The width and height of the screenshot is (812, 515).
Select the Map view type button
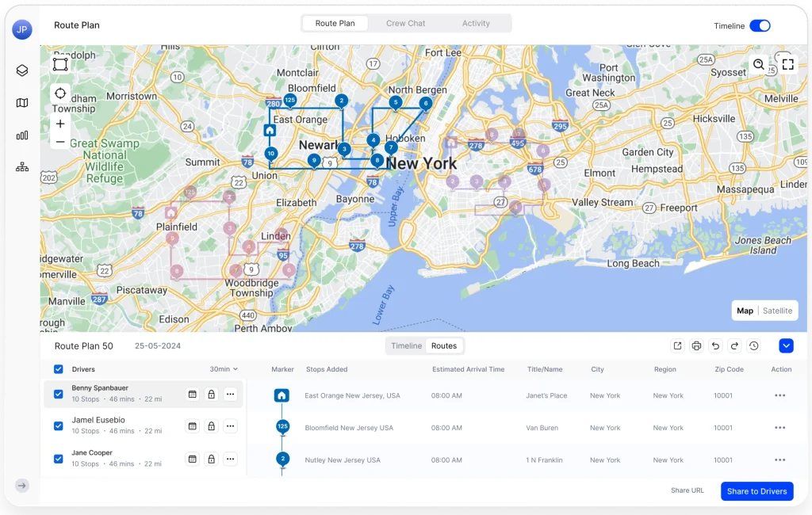click(x=745, y=311)
